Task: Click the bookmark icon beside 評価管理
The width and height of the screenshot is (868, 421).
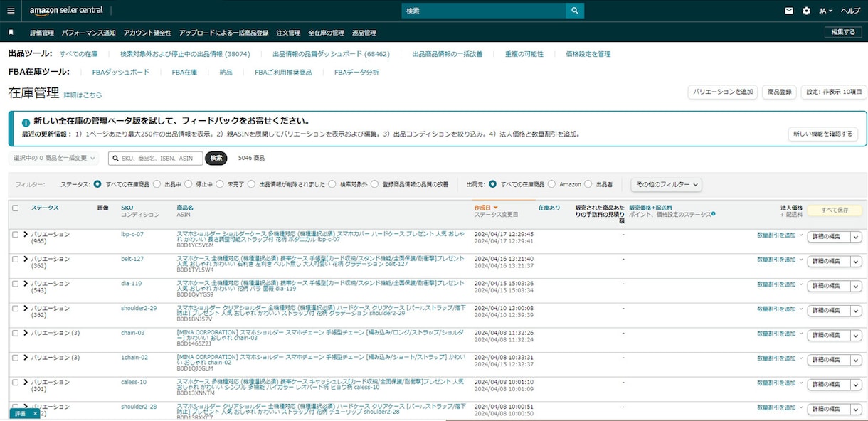Action: coord(11,33)
